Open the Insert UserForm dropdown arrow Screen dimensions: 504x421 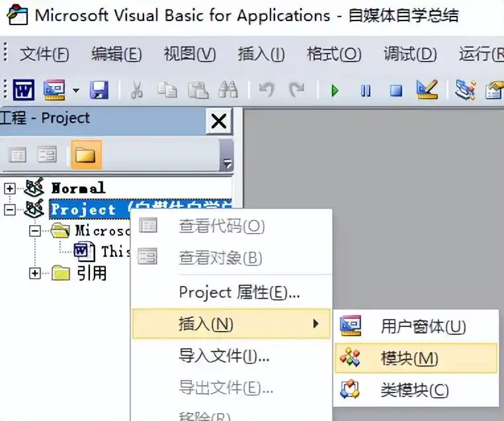76,90
